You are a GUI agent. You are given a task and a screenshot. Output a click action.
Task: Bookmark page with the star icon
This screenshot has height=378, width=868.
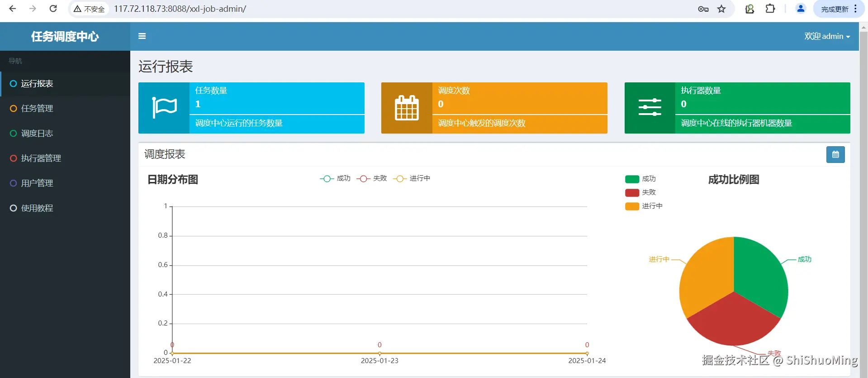point(721,9)
